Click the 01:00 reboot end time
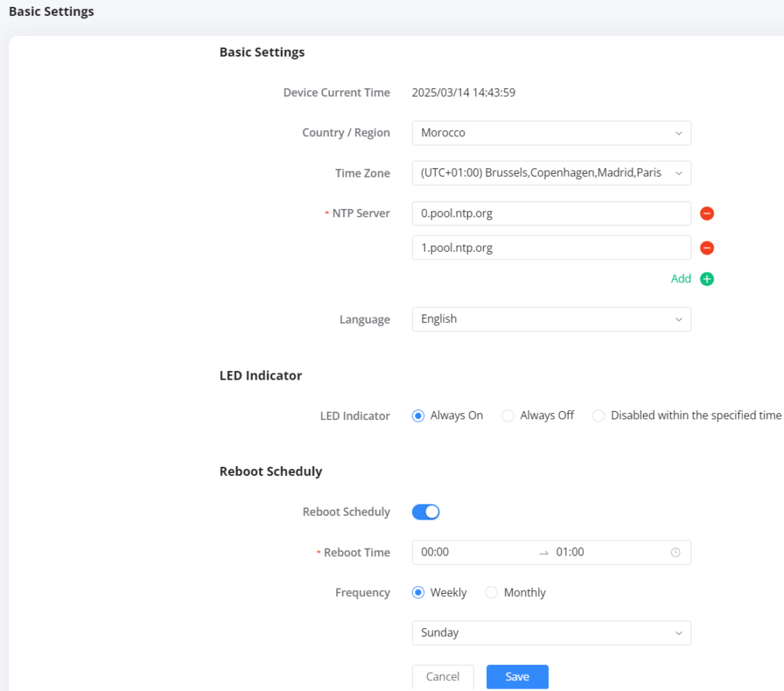The height and width of the screenshot is (691, 784). pyautogui.click(x=570, y=552)
